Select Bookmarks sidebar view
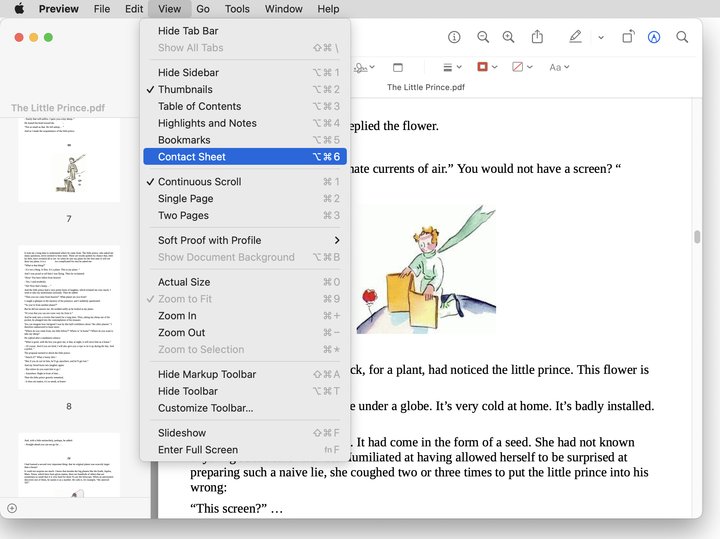The image size is (720, 539). [245, 140]
